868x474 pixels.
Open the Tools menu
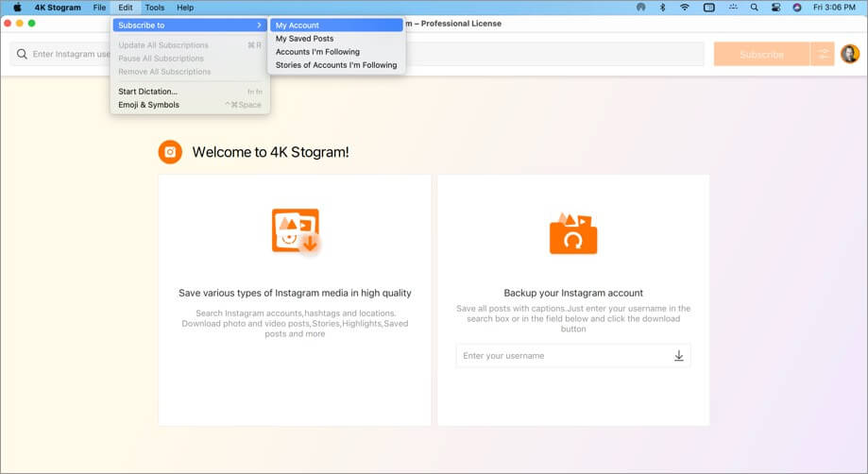click(x=155, y=8)
